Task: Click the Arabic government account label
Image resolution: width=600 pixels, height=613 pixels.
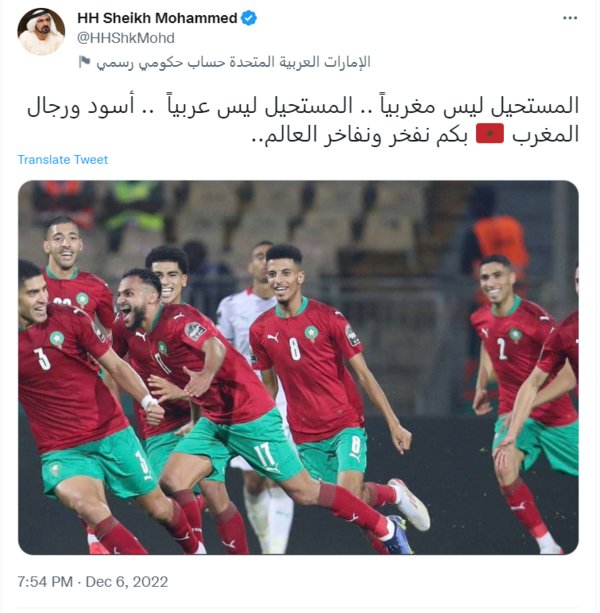Action: [x=233, y=62]
